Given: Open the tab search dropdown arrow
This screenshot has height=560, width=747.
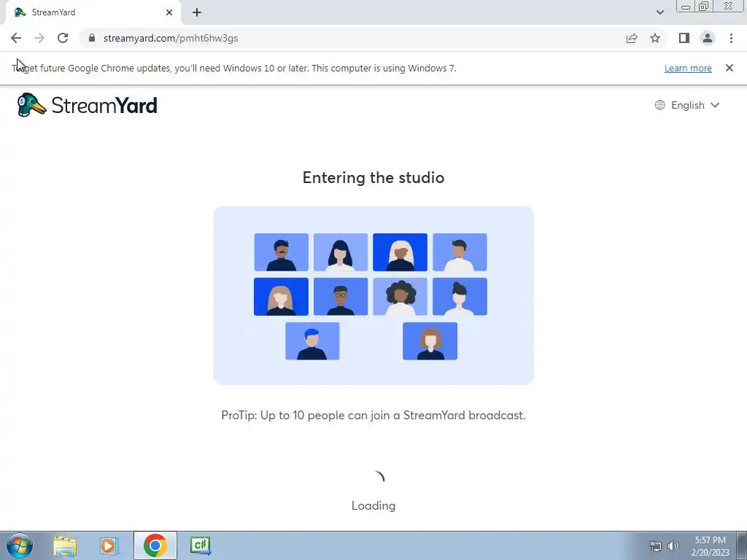Looking at the screenshot, I should click(659, 12).
